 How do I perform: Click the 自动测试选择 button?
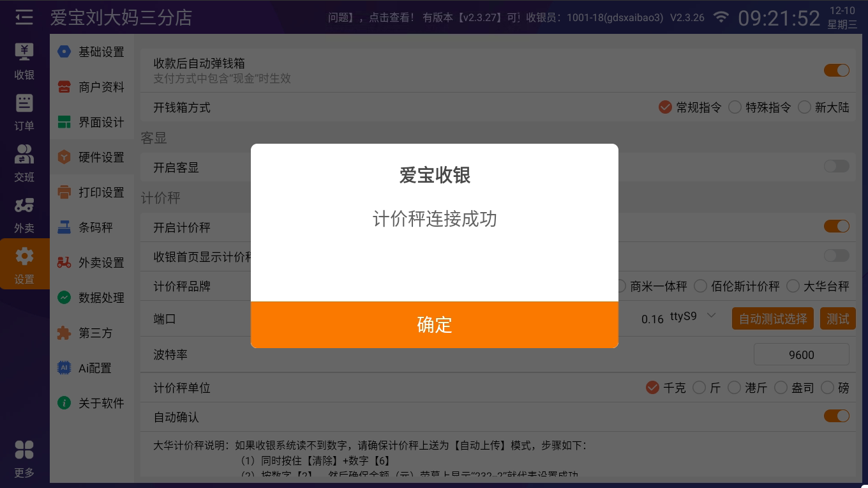[x=773, y=319]
